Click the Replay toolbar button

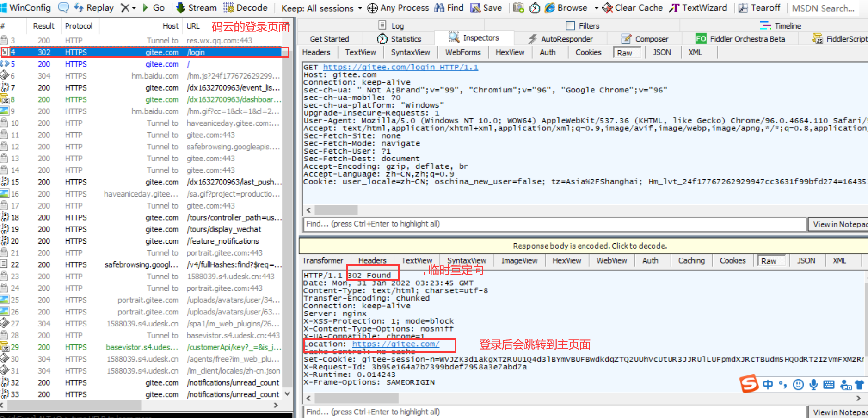click(x=94, y=7)
